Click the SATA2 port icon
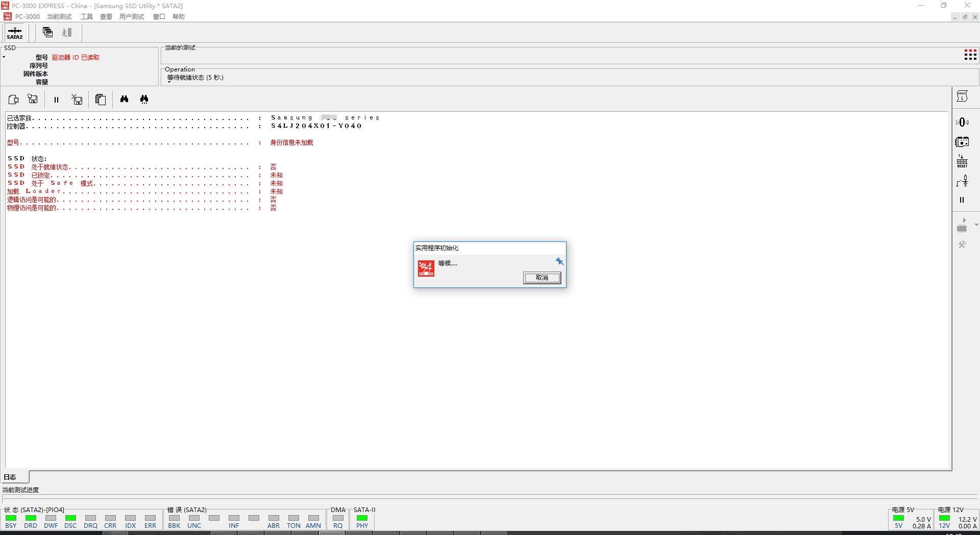Image resolution: width=980 pixels, height=535 pixels. 15,33
